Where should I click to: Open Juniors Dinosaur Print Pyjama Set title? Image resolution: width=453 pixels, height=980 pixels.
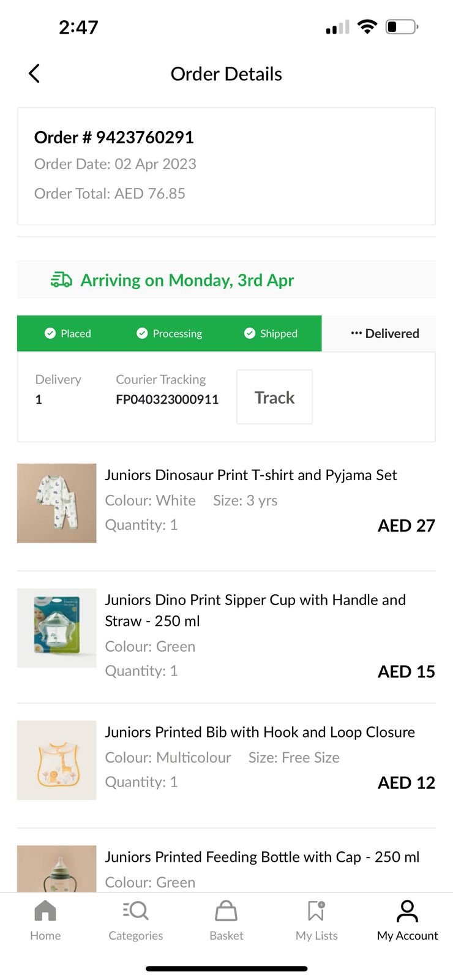click(x=250, y=475)
